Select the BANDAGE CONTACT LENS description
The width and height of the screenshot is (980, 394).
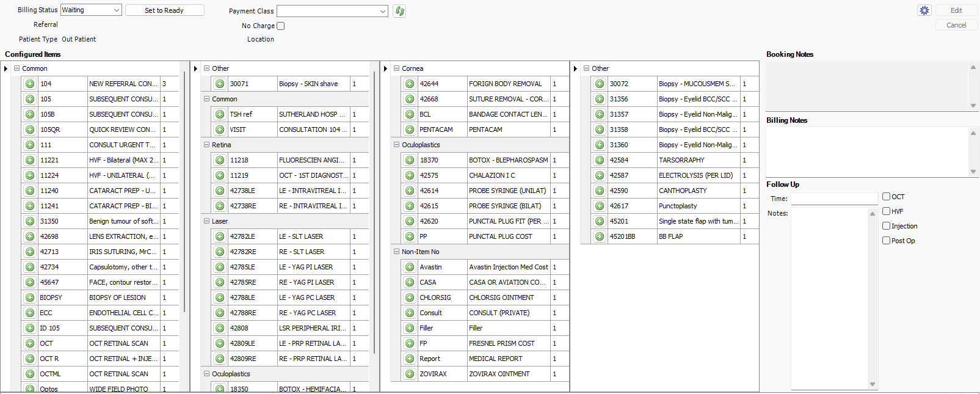509,114
